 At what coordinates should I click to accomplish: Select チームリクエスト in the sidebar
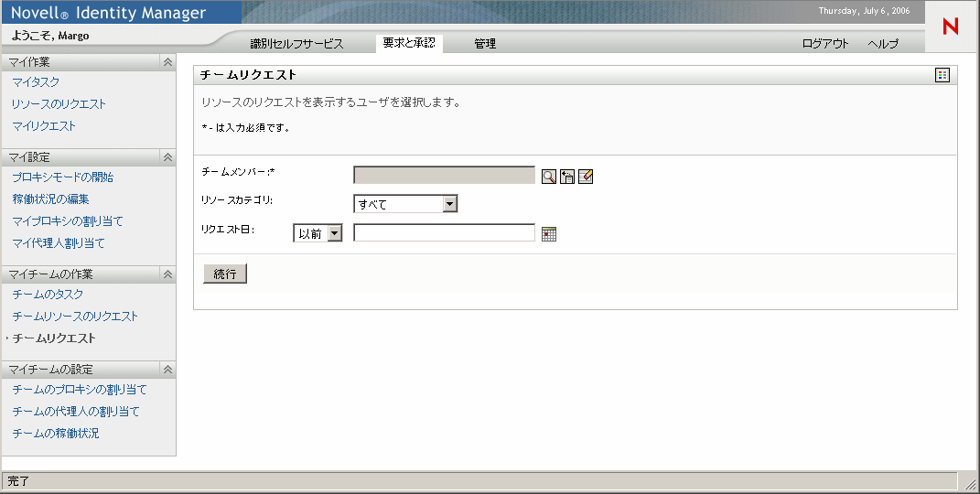pyautogui.click(x=54, y=338)
